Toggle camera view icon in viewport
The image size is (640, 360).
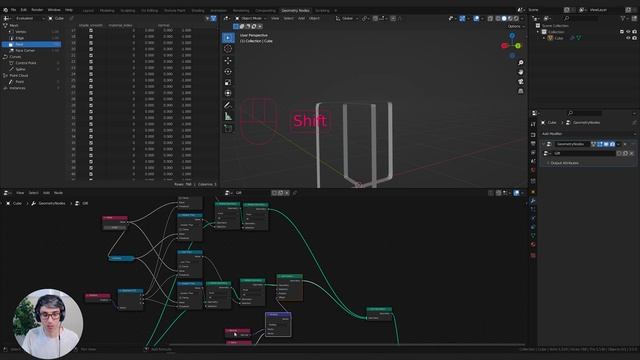click(521, 82)
